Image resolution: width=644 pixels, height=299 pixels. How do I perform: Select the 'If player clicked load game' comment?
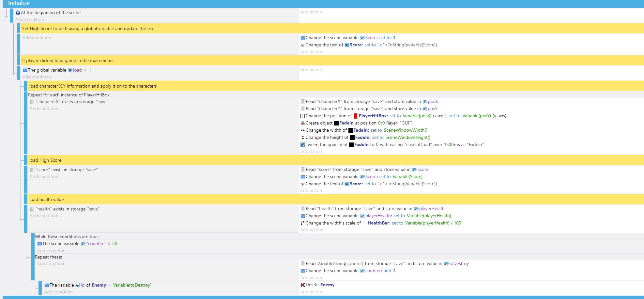pos(332,60)
